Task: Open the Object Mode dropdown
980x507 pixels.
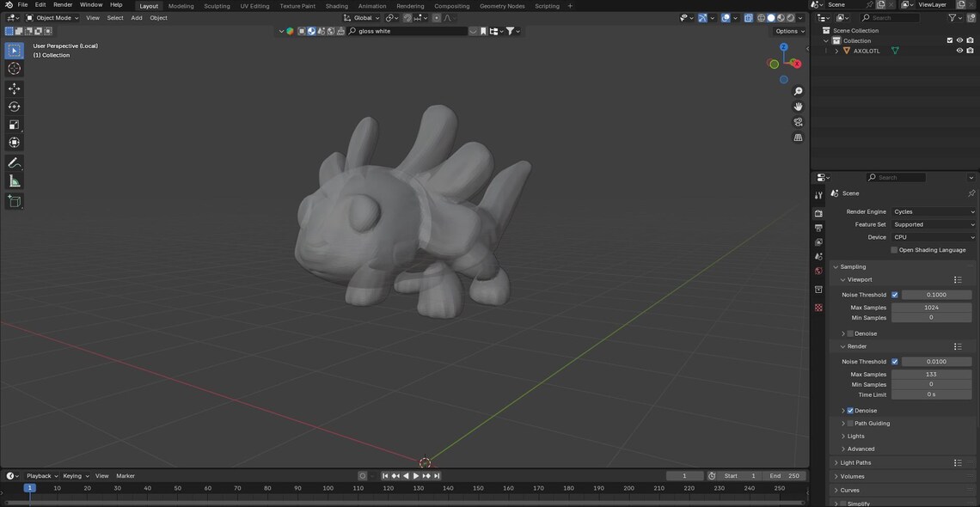Action: 53,17
